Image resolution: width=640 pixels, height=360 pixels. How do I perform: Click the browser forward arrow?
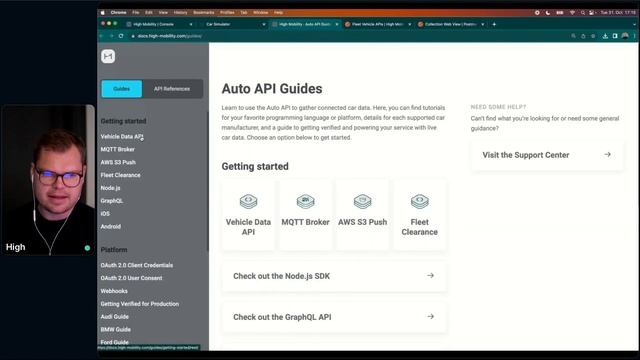pos(111,36)
